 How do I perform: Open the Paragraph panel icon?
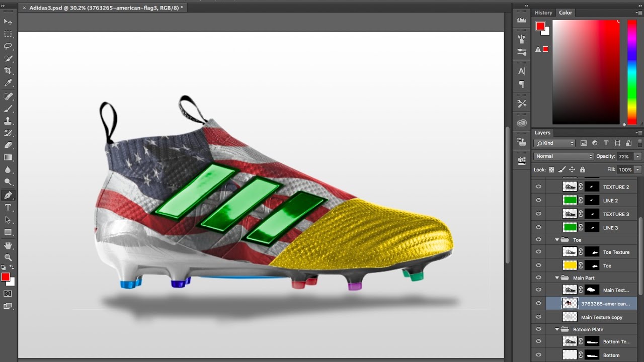click(522, 84)
